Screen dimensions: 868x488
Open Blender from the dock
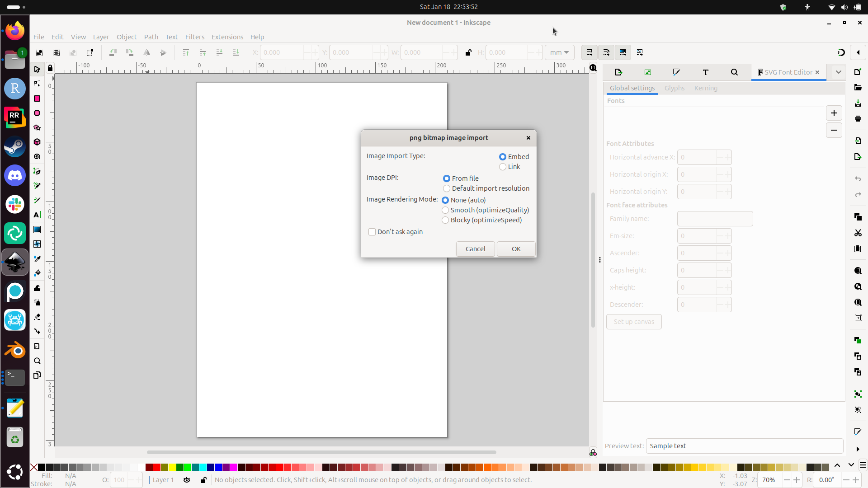pyautogui.click(x=15, y=350)
